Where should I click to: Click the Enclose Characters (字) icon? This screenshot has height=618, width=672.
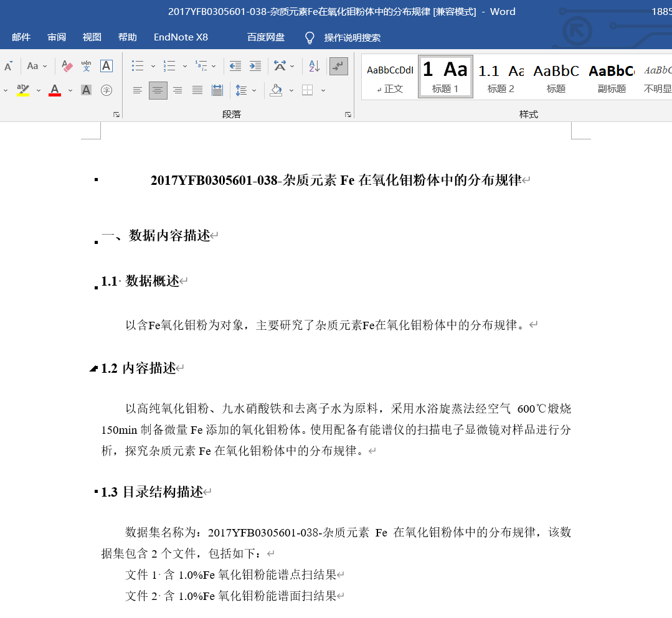point(106,90)
